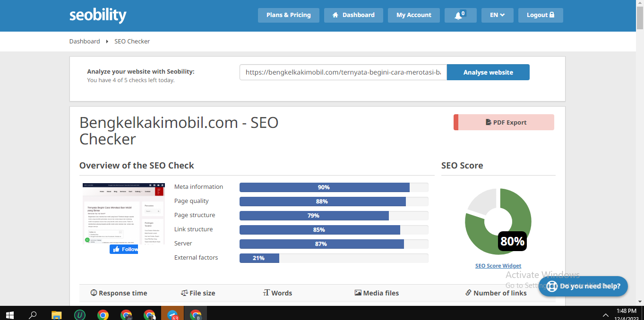The height and width of the screenshot is (320, 644).
Task: Open Windows Start menu
Action: pyautogui.click(x=10, y=314)
